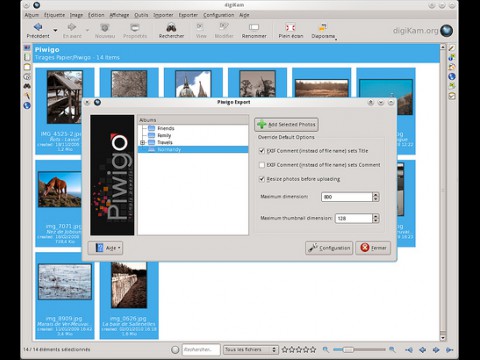Image resolution: width=480 pixels, height=360 pixels.
Task: Open the Aide dropdown button in dialog
Action: (106, 248)
